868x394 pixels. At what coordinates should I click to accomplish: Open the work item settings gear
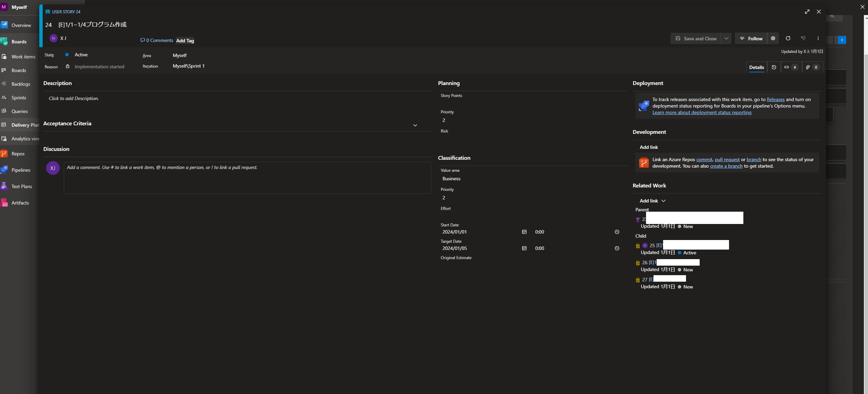(x=773, y=38)
